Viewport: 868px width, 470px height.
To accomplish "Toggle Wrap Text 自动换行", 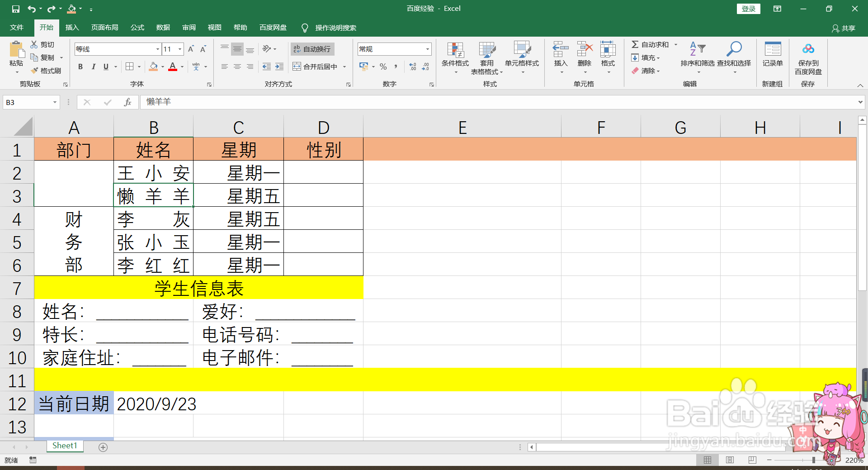I will pyautogui.click(x=312, y=49).
